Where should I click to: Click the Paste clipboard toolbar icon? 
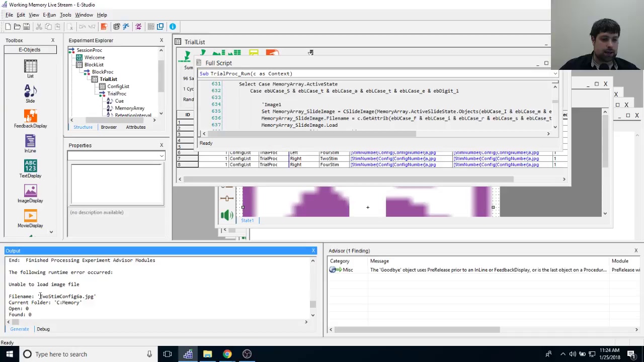[x=57, y=27]
